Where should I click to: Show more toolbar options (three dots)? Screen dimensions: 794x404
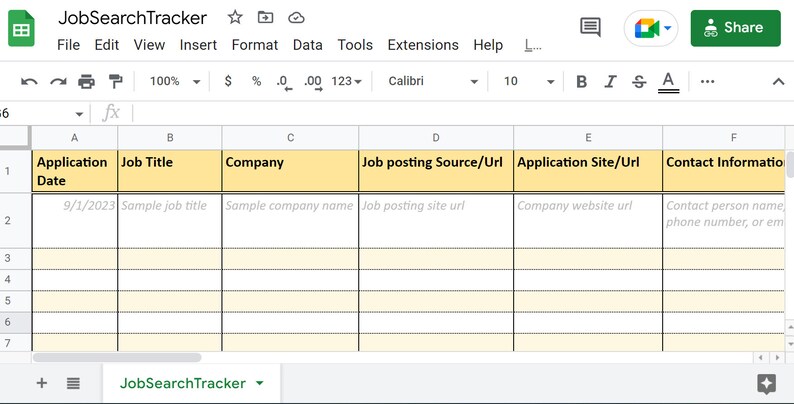click(707, 82)
